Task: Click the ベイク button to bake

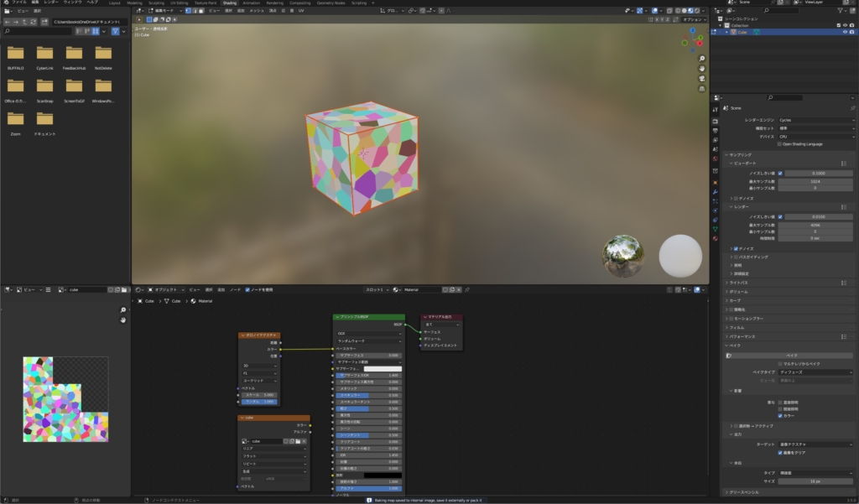Action: click(789, 356)
